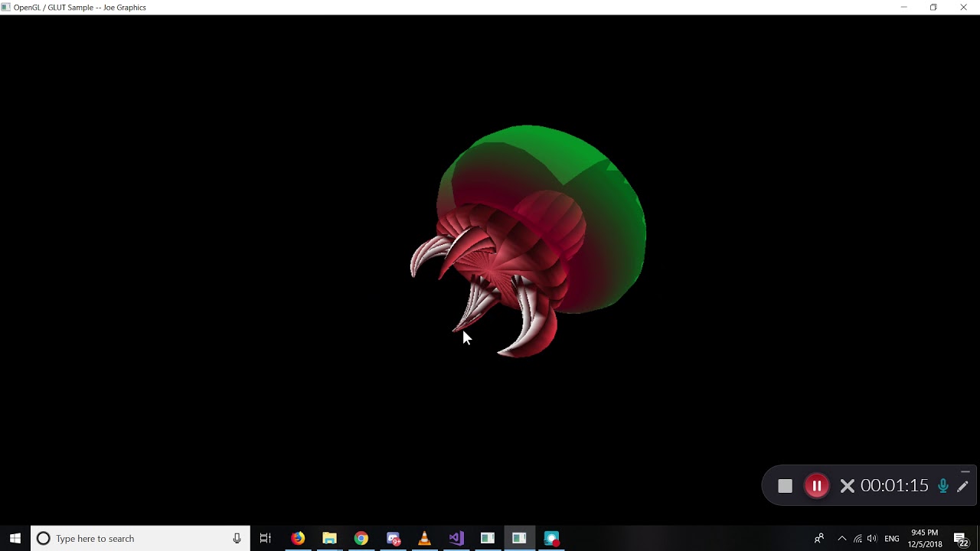Open the clock showing 9:45 PM
The image size is (980, 551).
click(x=925, y=538)
